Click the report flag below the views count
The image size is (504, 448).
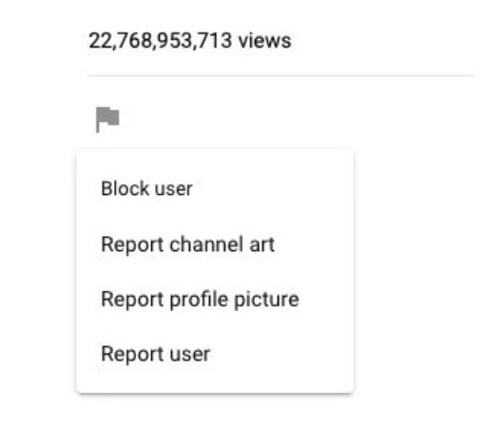(x=107, y=119)
